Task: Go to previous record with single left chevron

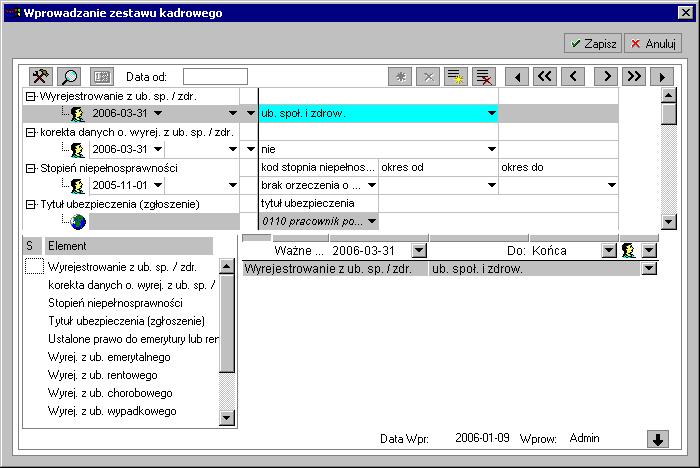Action: (x=573, y=77)
